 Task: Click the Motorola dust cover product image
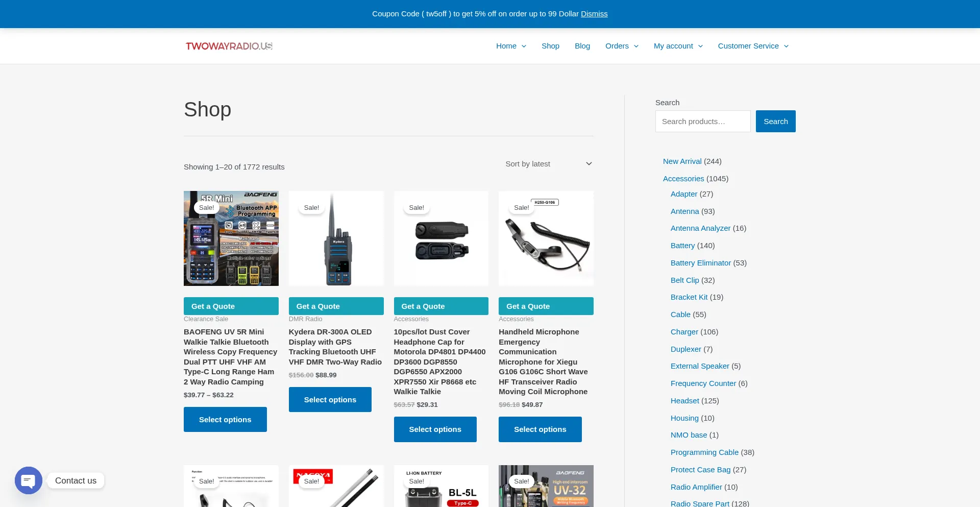click(441, 238)
